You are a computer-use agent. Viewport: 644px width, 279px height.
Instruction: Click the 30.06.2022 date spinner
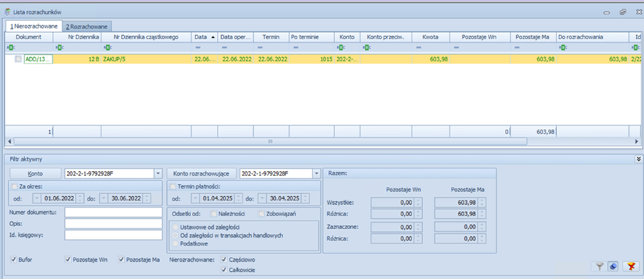[x=147, y=198]
